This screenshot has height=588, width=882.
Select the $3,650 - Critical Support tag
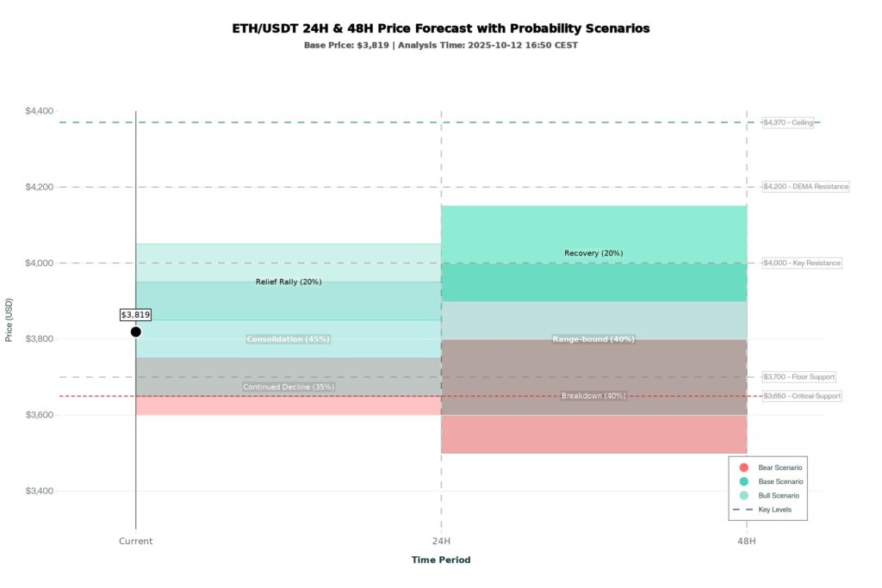click(x=802, y=396)
